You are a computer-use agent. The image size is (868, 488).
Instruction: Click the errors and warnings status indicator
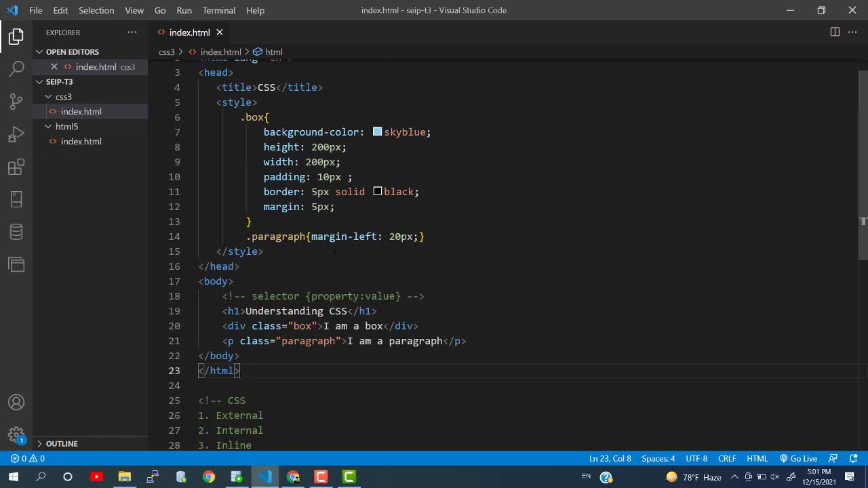click(28, 459)
